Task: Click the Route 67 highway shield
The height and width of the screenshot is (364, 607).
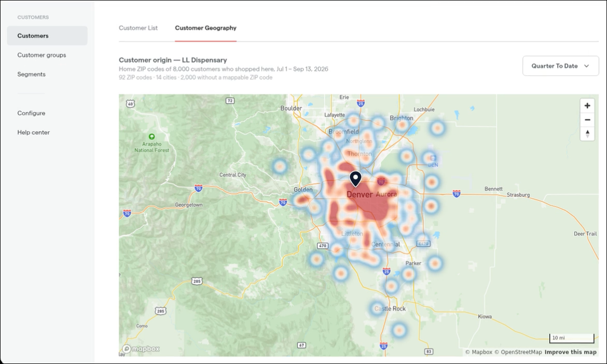Action: coord(301,345)
